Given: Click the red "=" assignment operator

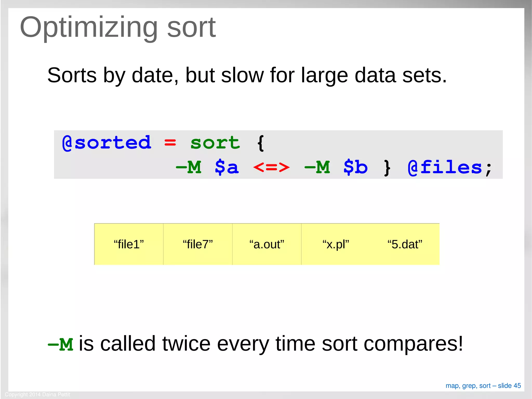Looking at the screenshot, I should coord(170,143).
